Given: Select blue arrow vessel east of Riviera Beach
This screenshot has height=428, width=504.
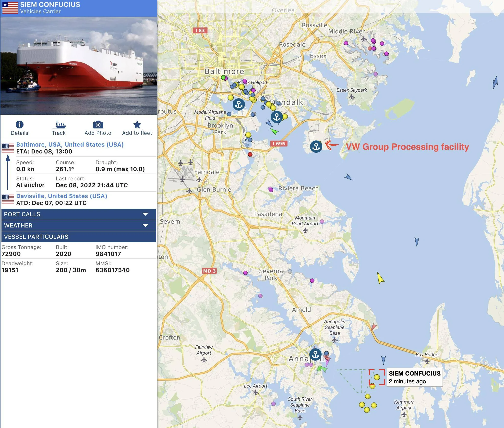Looking at the screenshot, I should [348, 177].
